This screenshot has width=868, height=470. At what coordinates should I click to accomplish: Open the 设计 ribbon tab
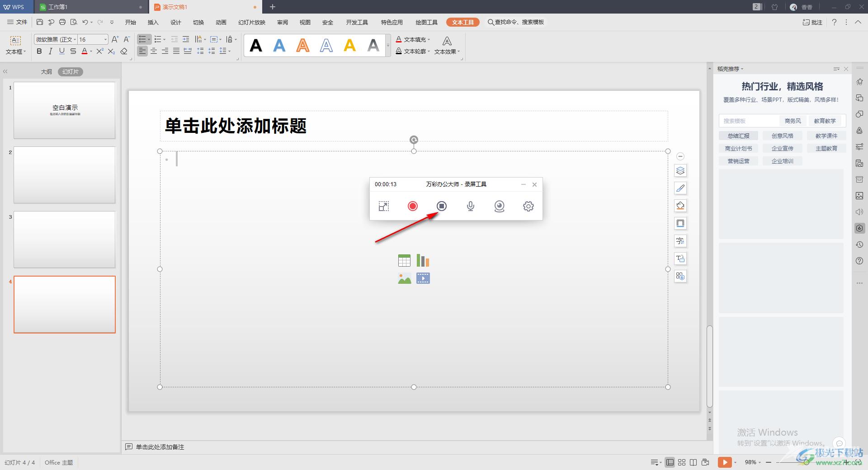pyautogui.click(x=176, y=22)
